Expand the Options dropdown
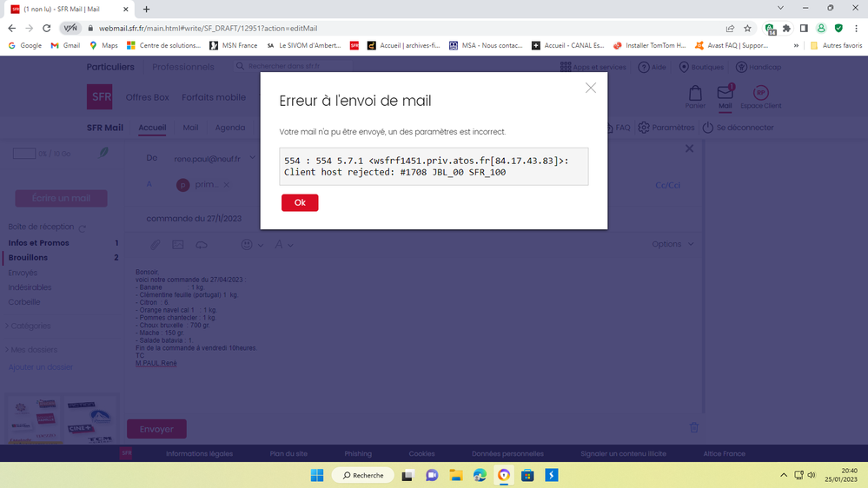Screen dimensions: 868x488 [x=673, y=244]
